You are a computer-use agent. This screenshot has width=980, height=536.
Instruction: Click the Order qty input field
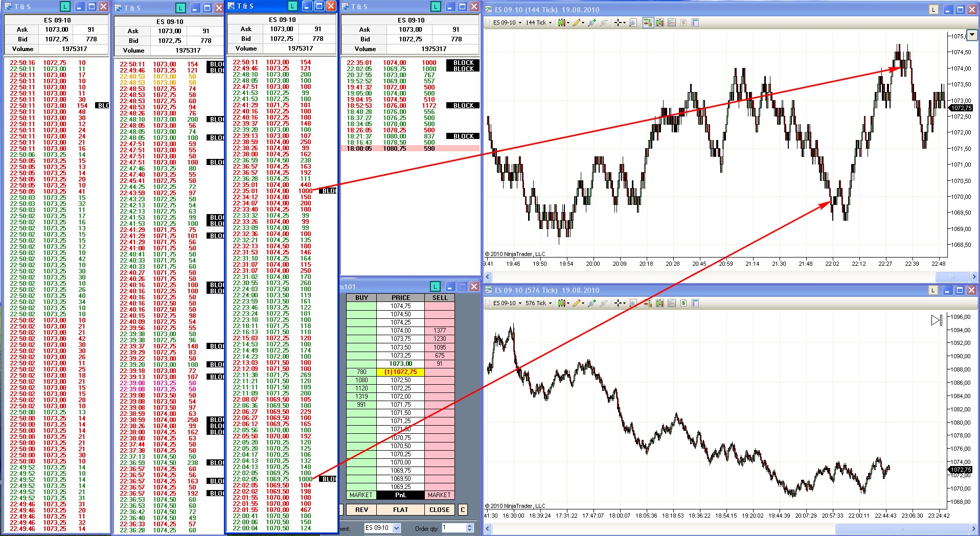[x=453, y=528]
